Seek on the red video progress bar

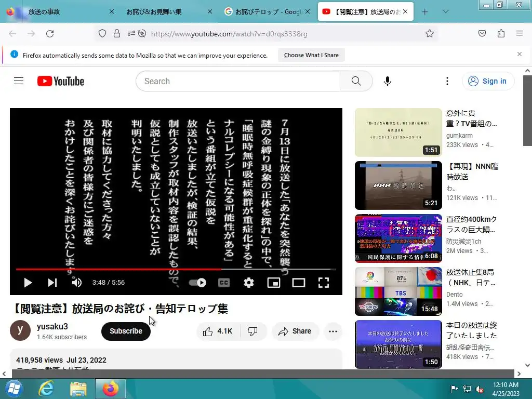click(176, 270)
